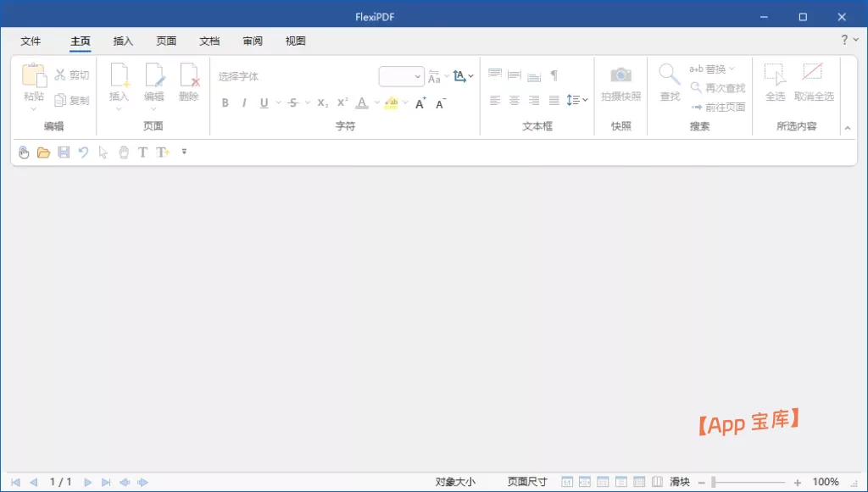The height and width of the screenshot is (492, 868).
Task: Toggle Superscript X² formatting
Action: pyautogui.click(x=342, y=102)
